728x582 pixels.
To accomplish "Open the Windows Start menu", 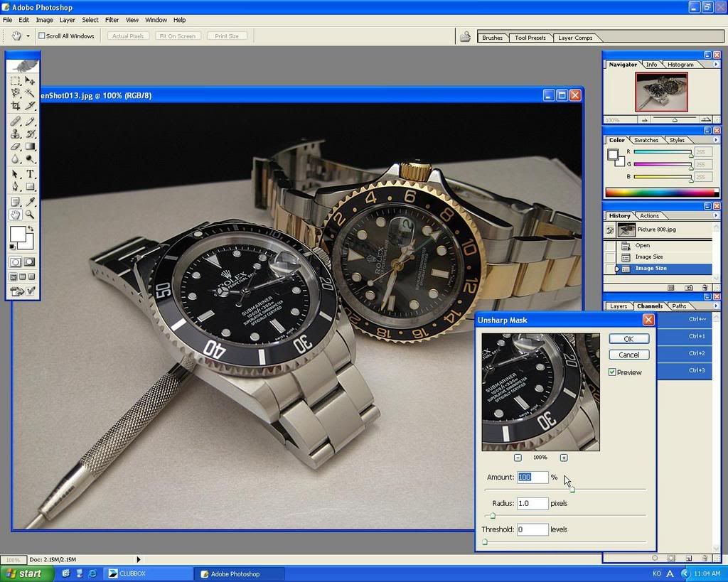I will 26,573.
